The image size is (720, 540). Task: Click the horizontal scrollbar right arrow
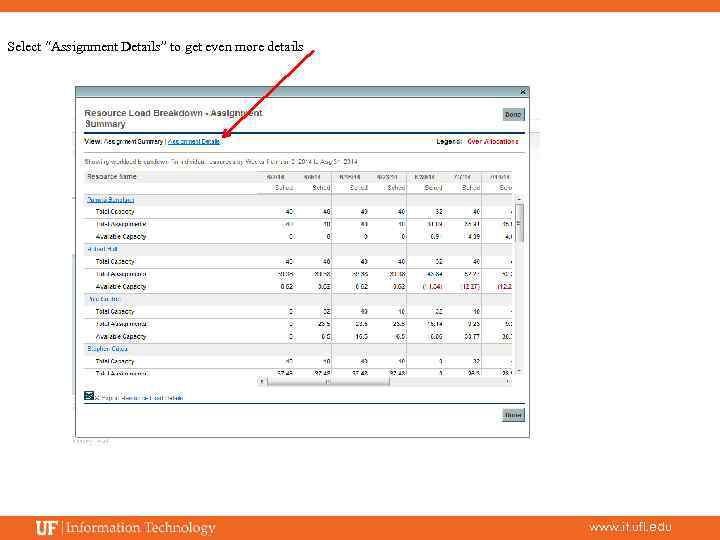tap(507, 381)
